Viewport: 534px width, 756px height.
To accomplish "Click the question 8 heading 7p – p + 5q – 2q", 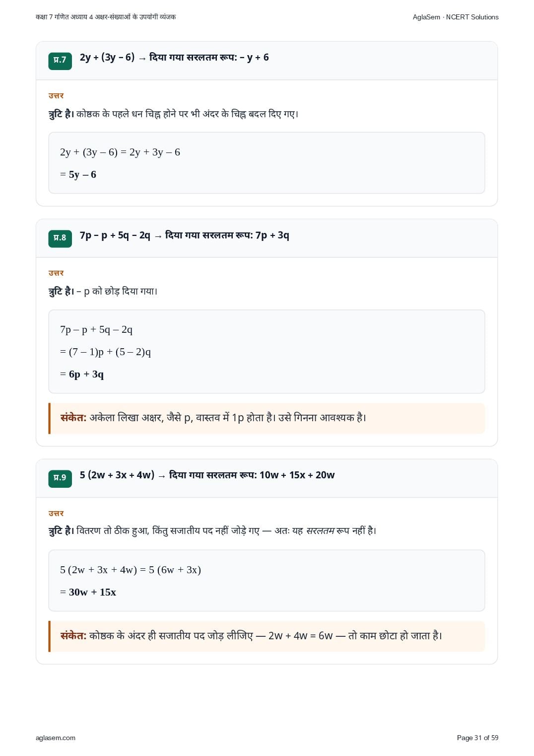I will 184,235.
